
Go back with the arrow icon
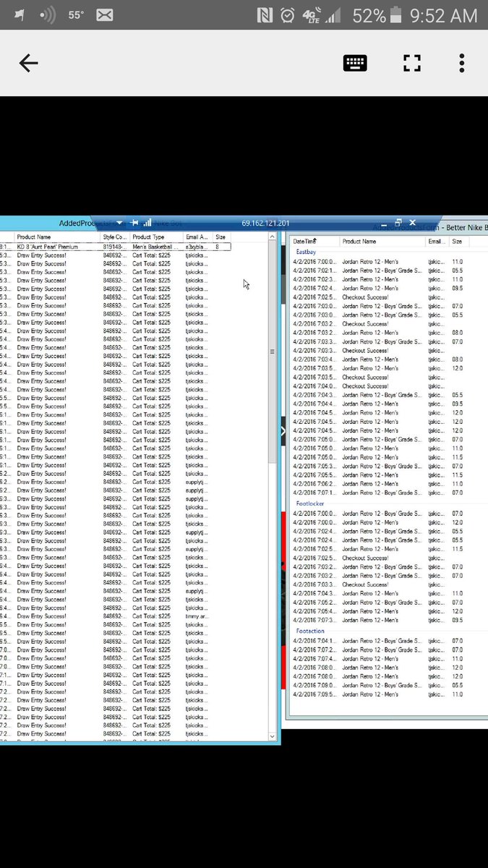point(28,63)
